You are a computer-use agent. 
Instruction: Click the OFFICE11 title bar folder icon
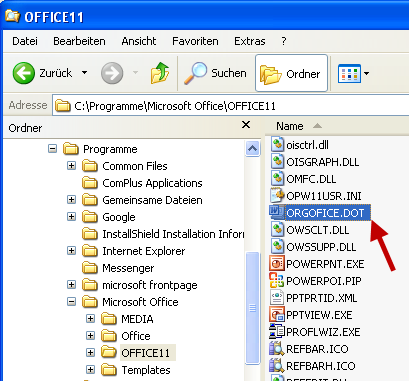tap(12, 16)
